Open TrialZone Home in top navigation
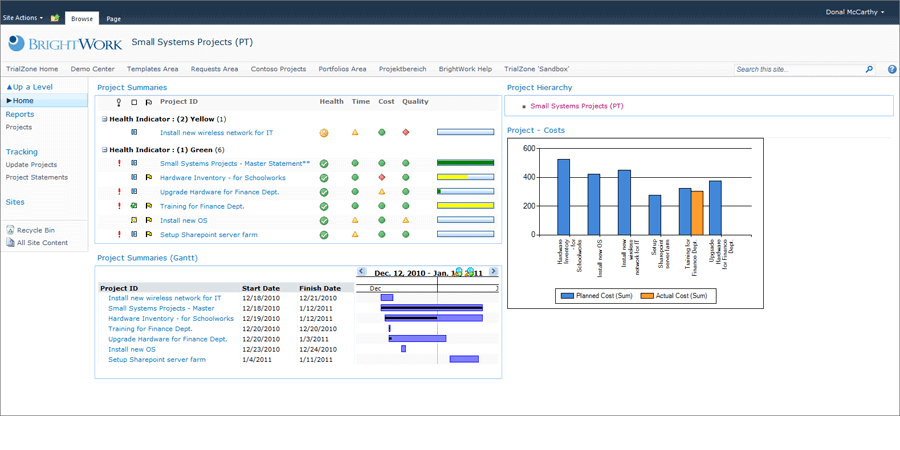The height and width of the screenshot is (450, 900). click(32, 69)
